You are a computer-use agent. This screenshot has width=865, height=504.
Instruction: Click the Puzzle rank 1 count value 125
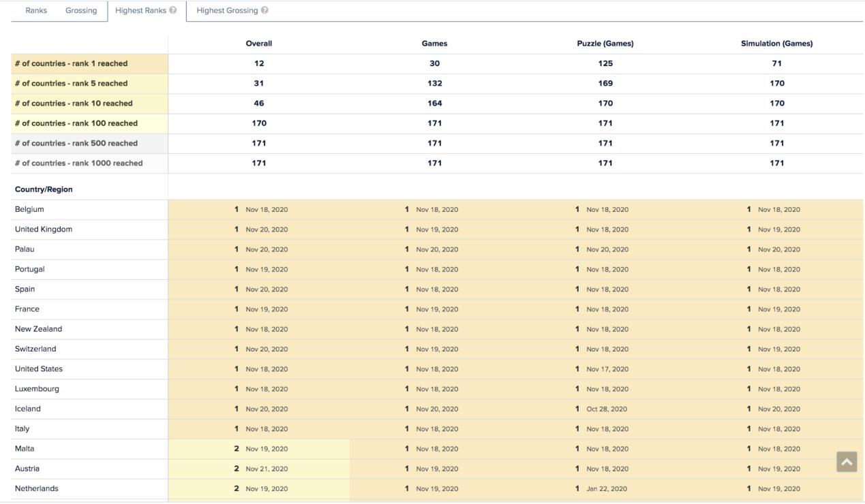coord(605,63)
